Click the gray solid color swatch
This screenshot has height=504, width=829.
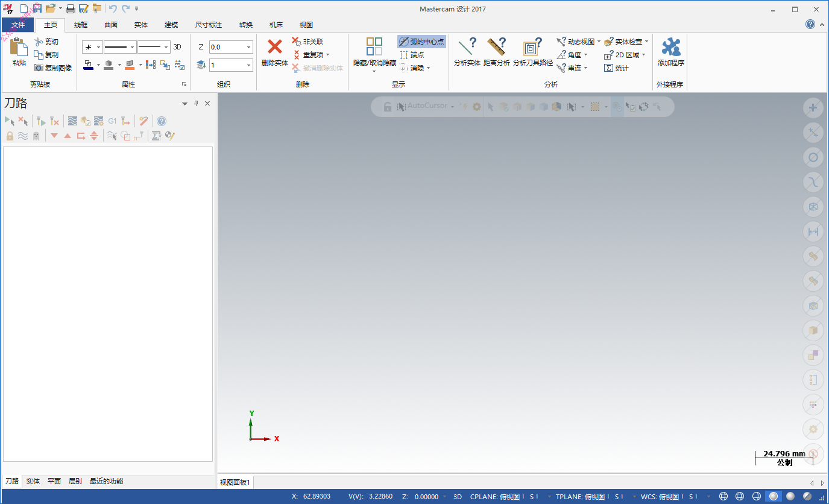(x=109, y=65)
